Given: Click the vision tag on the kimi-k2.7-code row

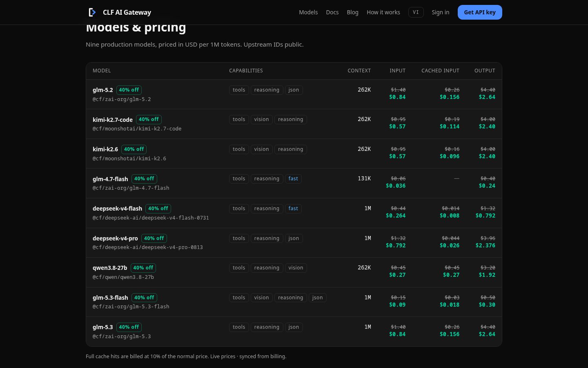Looking at the screenshot, I should 261,119.
